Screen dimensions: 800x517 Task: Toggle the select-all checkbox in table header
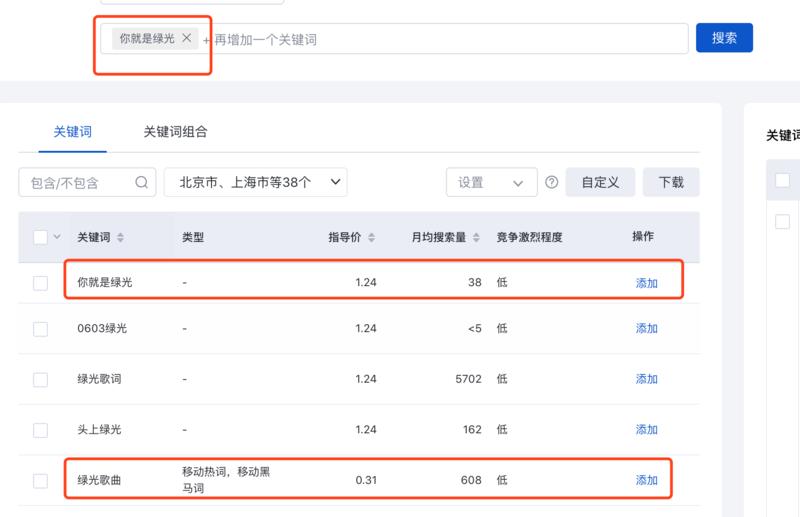click(x=40, y=237)
